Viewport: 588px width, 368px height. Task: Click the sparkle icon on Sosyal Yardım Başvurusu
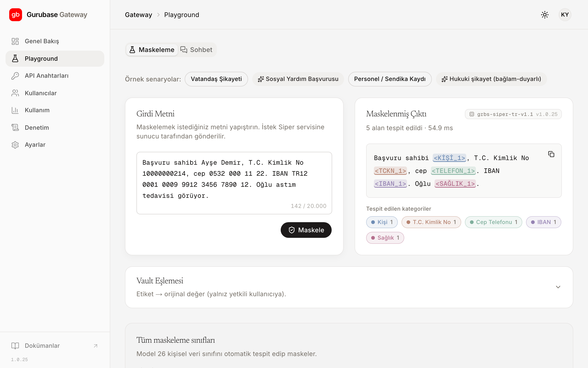coord(261,79)
